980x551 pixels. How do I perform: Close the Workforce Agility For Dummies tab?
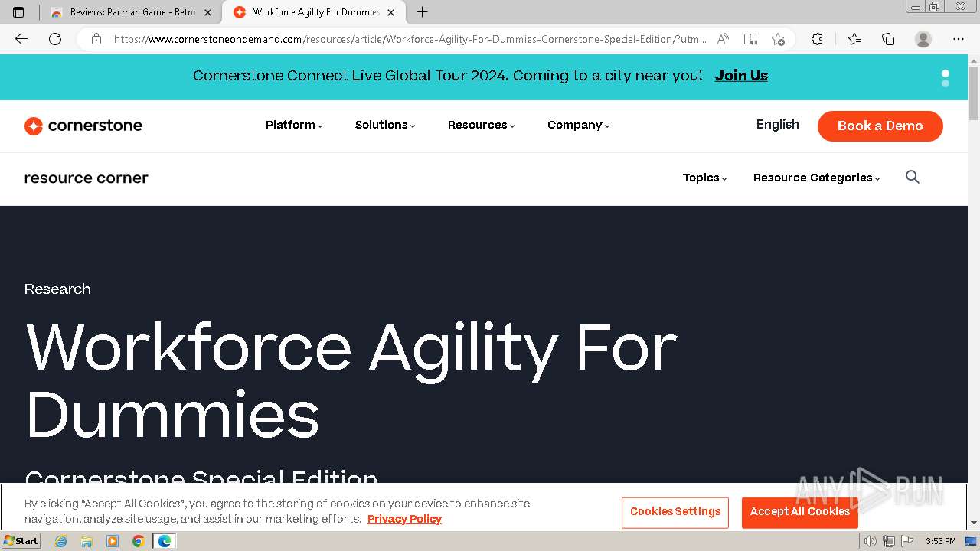tap(390, 12)
